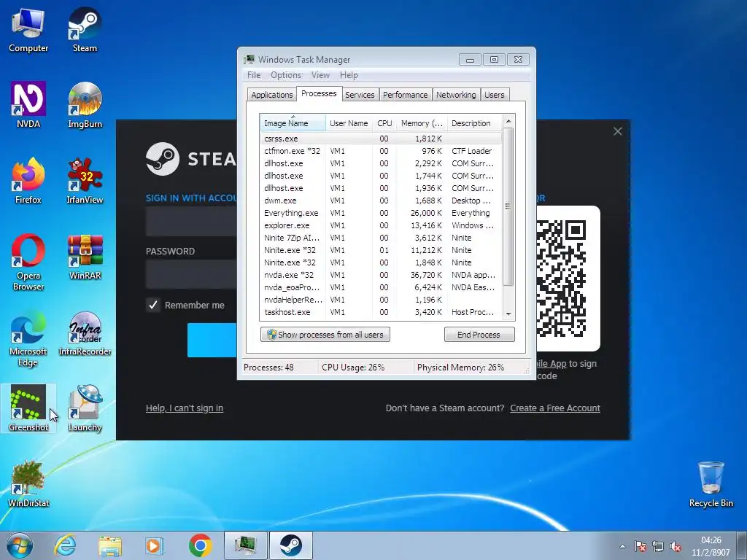Click the process list scroll up arrow

point(508,122)
